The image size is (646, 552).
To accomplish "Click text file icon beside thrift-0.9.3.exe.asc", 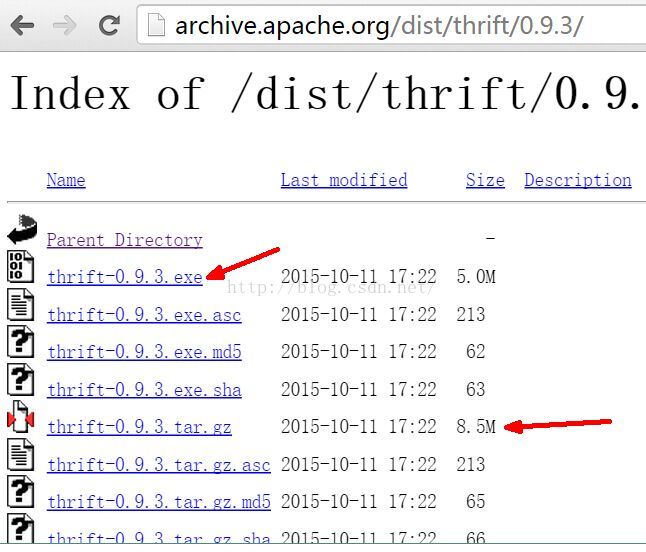I will tap(21, 304).
